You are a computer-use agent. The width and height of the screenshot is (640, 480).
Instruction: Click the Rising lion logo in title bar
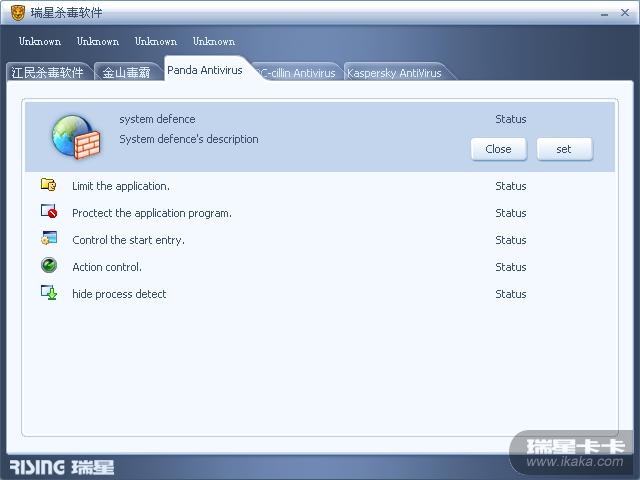click(18, 13)
